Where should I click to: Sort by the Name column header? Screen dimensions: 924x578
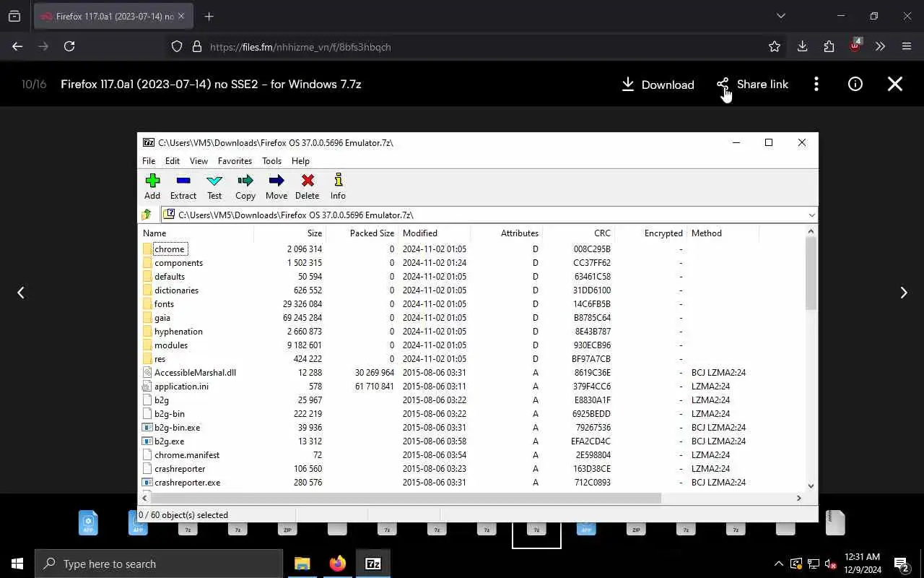(196, 233)
